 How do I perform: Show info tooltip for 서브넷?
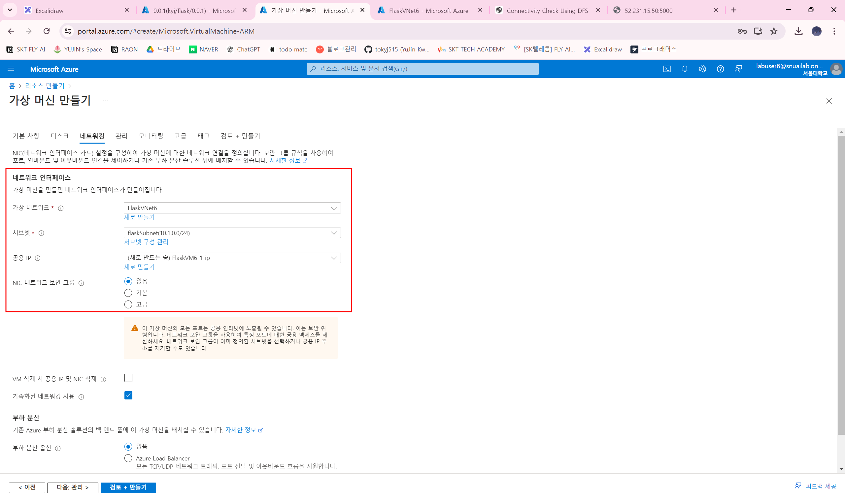pyautogui.click(x=41, y=233)
